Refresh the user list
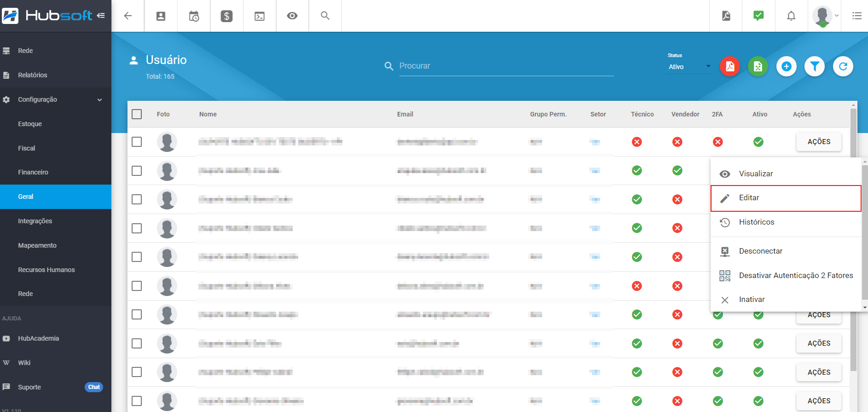This screenshot has width=868, height=412. click(x=843, y=67)
